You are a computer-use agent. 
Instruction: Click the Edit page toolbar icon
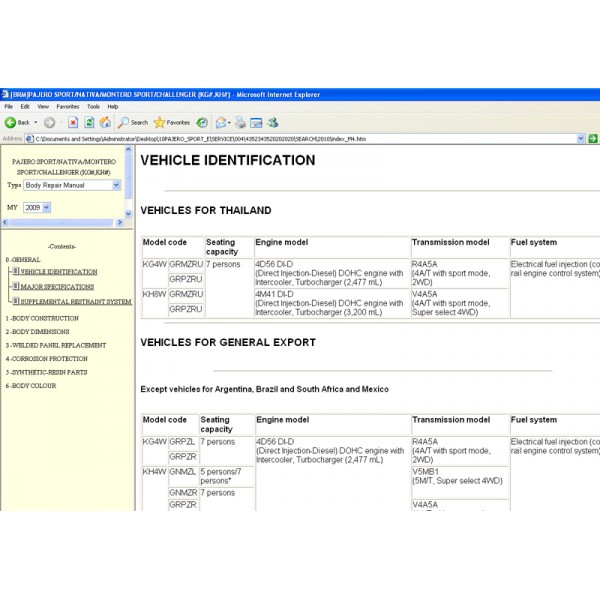256,122
